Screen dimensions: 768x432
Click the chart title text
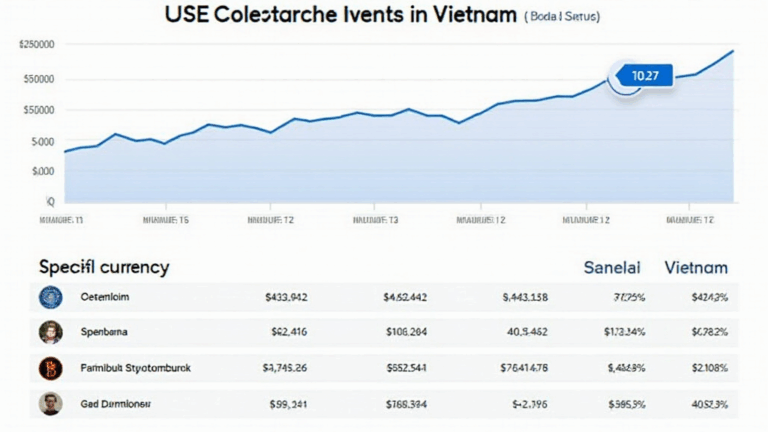click(341, 15)
